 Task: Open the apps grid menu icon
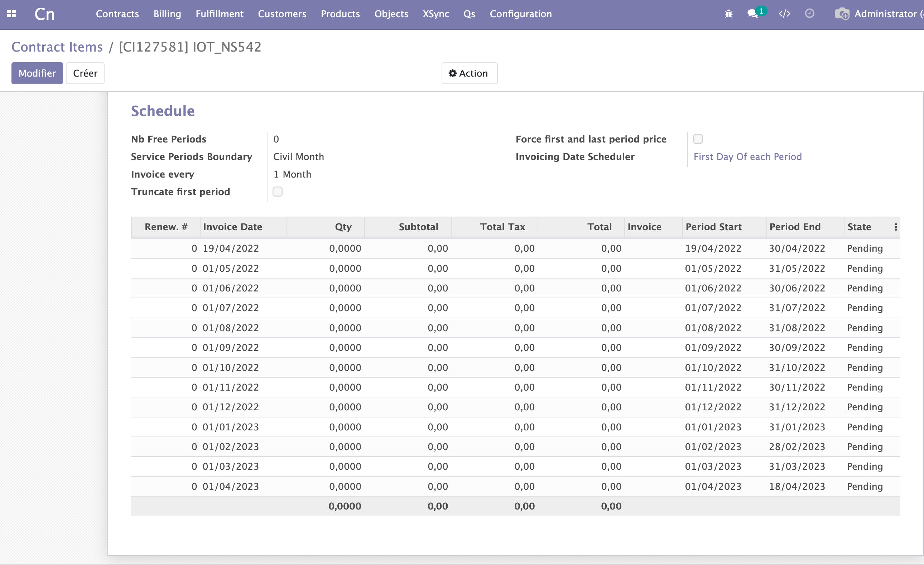[x=11, y=14]
